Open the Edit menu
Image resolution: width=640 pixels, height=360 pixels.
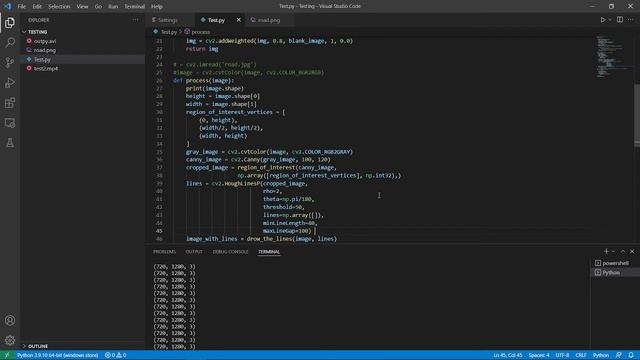37,7
